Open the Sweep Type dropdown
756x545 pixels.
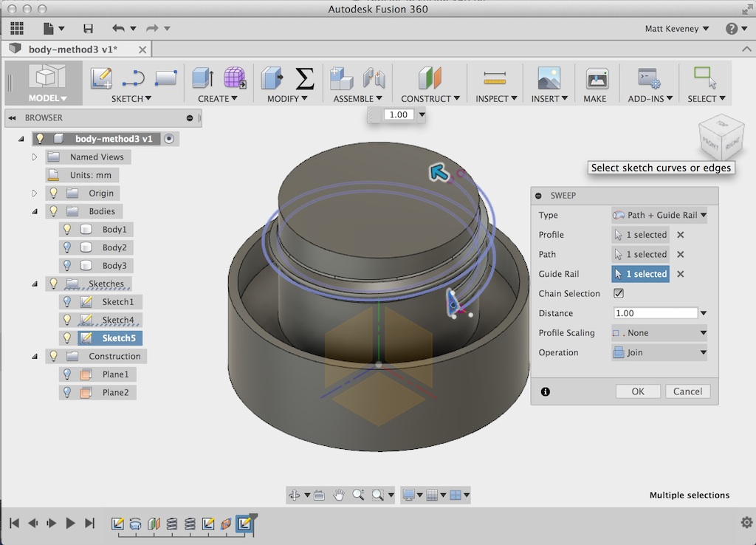click(659, 215)
